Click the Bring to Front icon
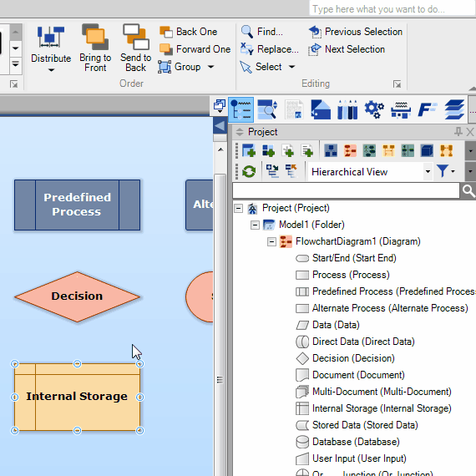Screen dimensions: 476x476 point(95,37)
